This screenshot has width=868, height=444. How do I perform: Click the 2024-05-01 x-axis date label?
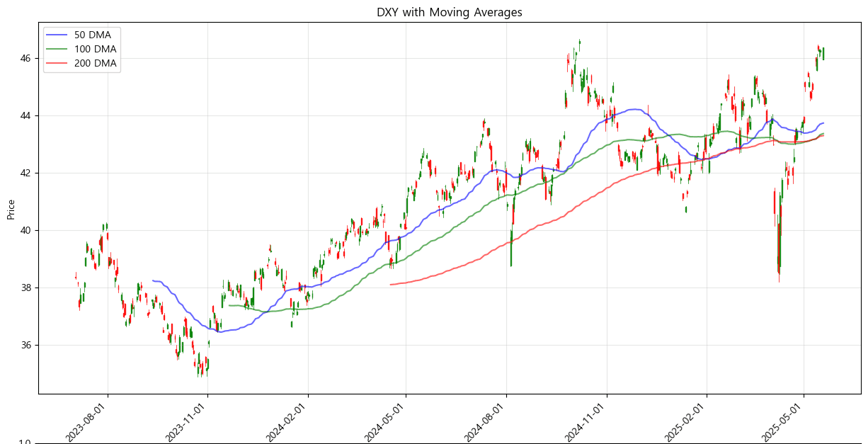pos(385,422)
